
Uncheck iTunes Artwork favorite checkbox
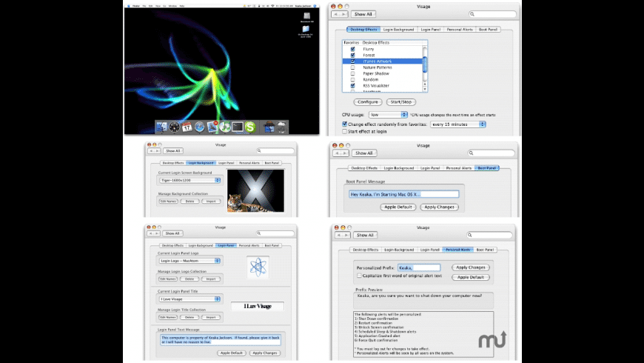(x=353, y=61)
